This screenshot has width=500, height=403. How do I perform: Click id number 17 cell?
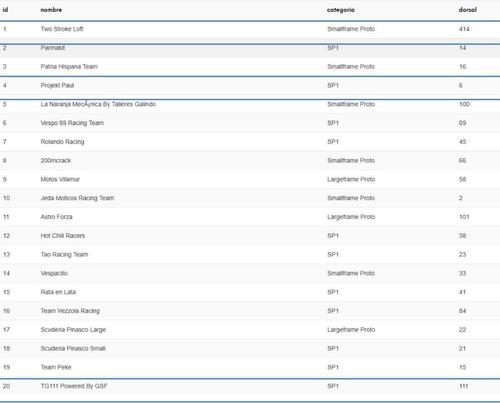[x=6, y=330]
